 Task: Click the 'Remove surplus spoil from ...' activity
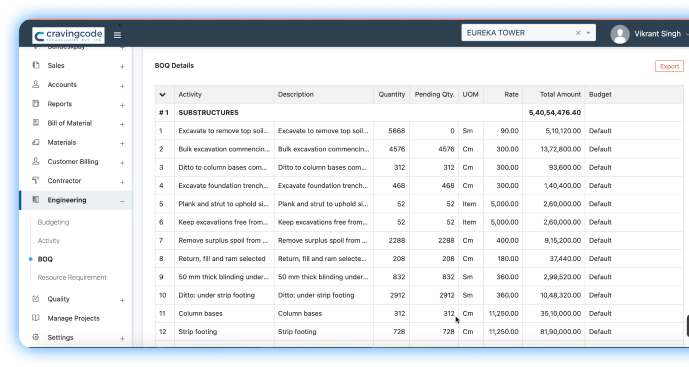[x=223, y=240]
